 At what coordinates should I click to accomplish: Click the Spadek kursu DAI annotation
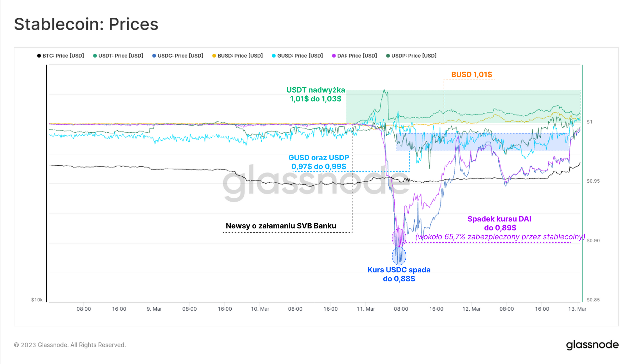coord(500,228)
